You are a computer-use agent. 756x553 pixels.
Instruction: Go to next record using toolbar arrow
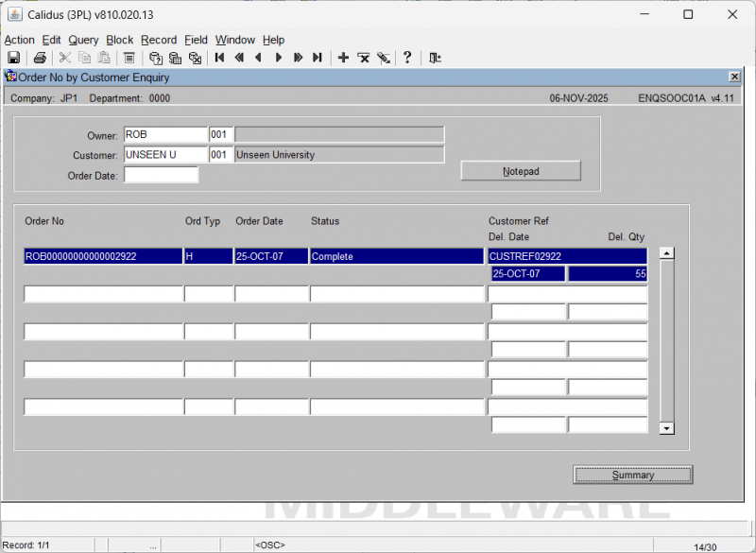(x=278, y=58)
